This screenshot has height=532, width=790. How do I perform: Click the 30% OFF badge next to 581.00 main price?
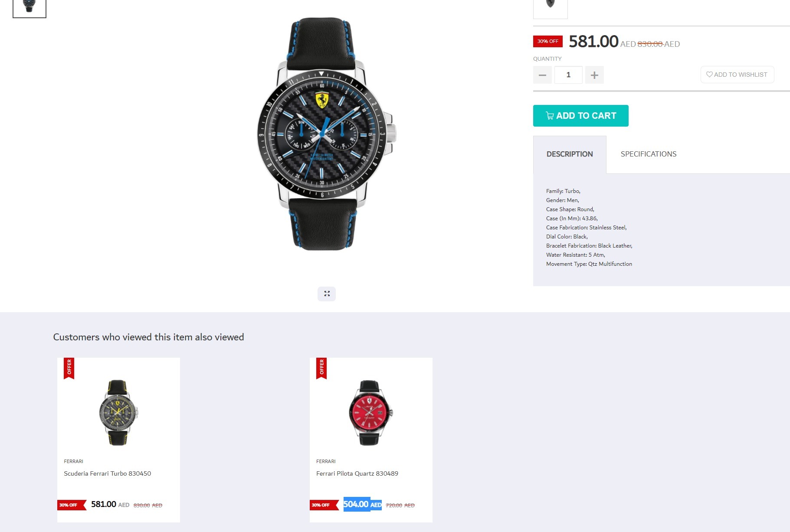tap(548, 41)
